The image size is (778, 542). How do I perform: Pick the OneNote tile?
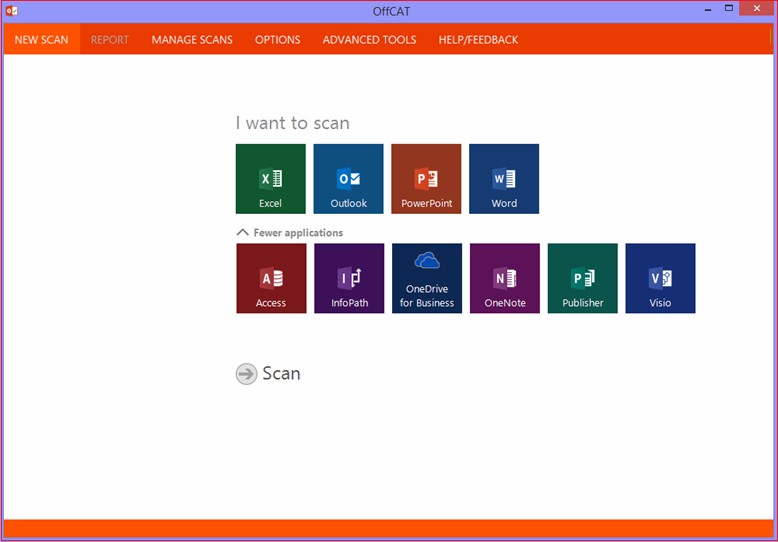pyautogui.click(x=505, y=278)
